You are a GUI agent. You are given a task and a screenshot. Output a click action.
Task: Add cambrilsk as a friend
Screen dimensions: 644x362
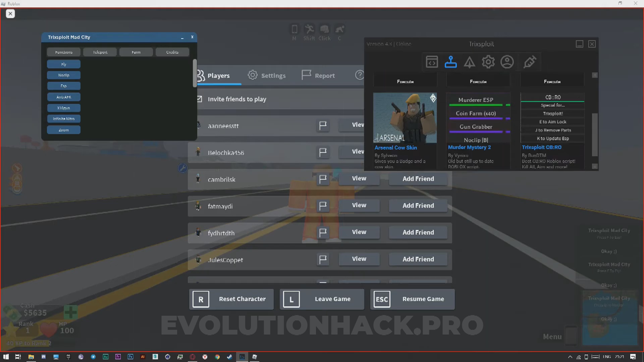point(418,179)
